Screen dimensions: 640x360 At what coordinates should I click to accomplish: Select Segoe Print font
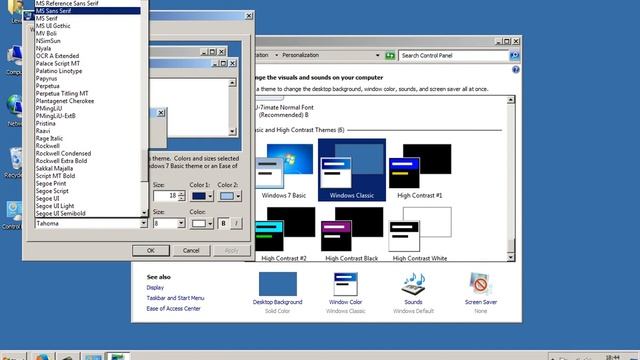[x=51, y=183]
